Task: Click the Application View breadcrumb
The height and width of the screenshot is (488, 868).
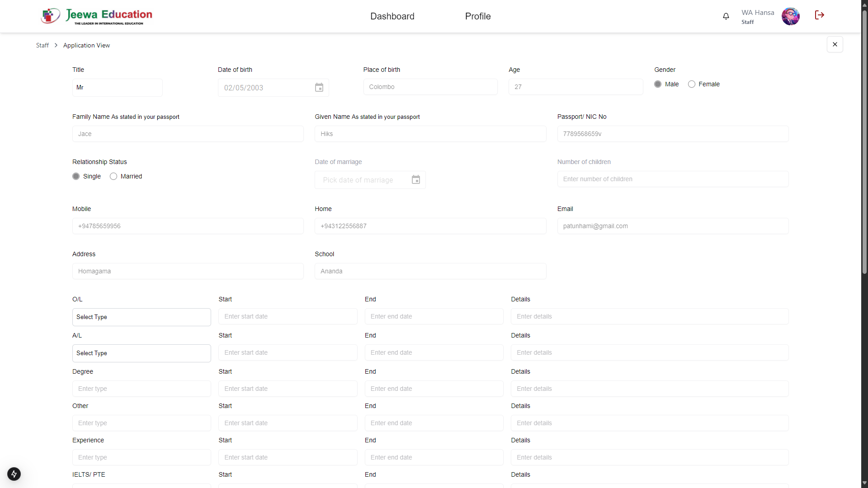Action: pyautogui.click(x=86, y=45)
